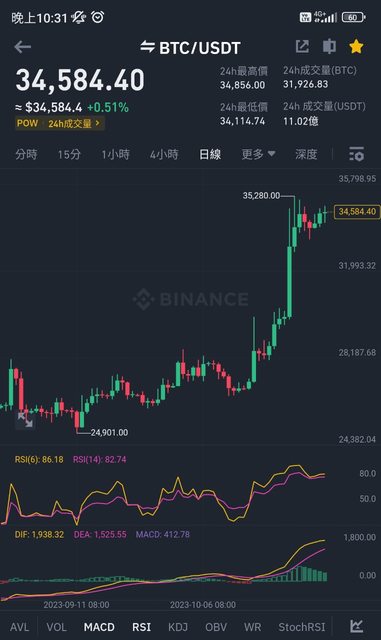Tap the POW tag label

pos(27,123)
